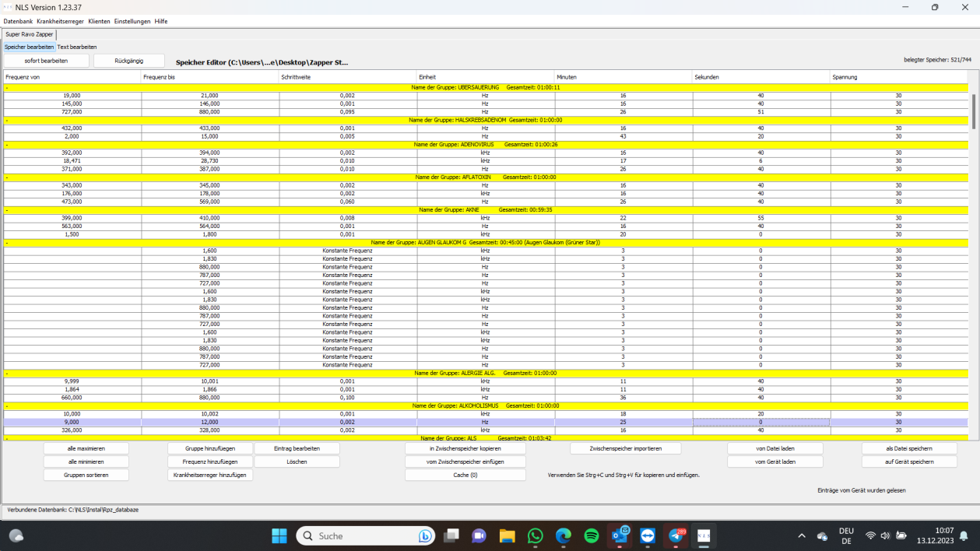Click the vertical scrollbar of the table
The image size is (980, 551).
[972, 111]
